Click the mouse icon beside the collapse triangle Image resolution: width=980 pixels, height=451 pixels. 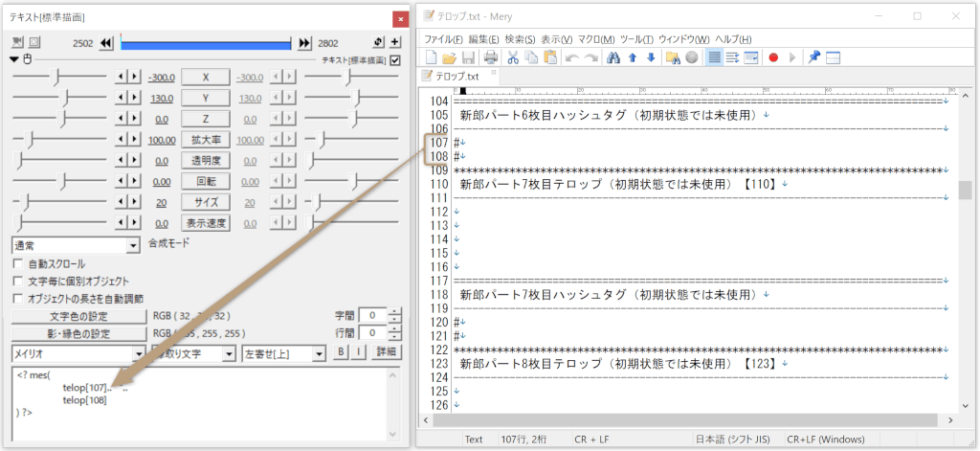point(27,59)
